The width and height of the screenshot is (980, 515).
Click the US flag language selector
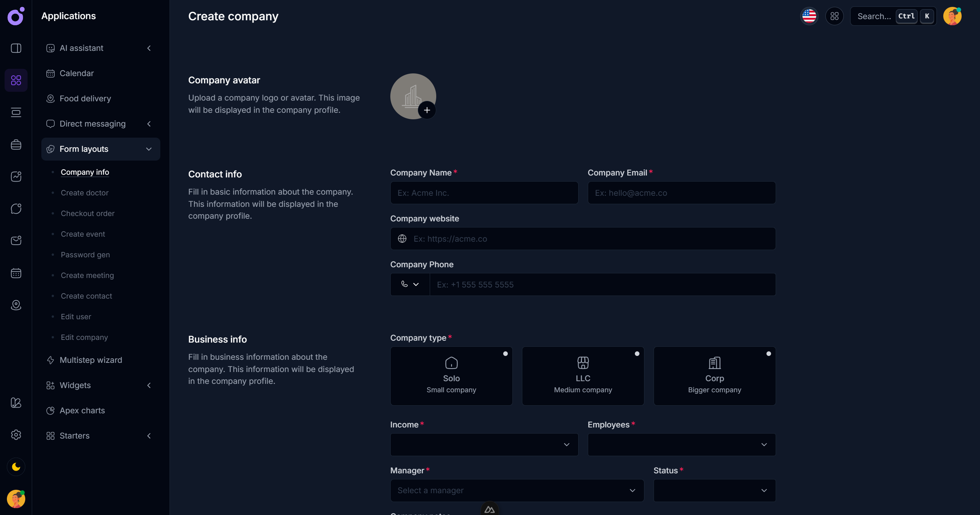point(809,16)
